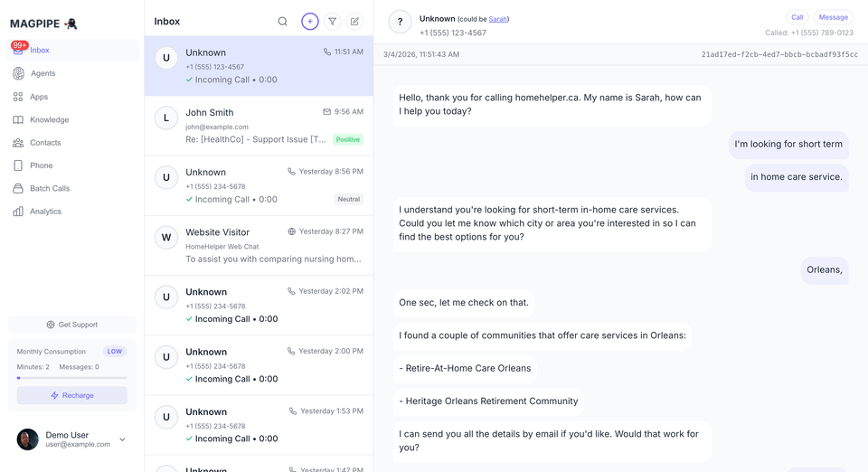Click the Neutral sentiment tag
The width and height of the screenshot is (868, 472).
click(349, 199)
